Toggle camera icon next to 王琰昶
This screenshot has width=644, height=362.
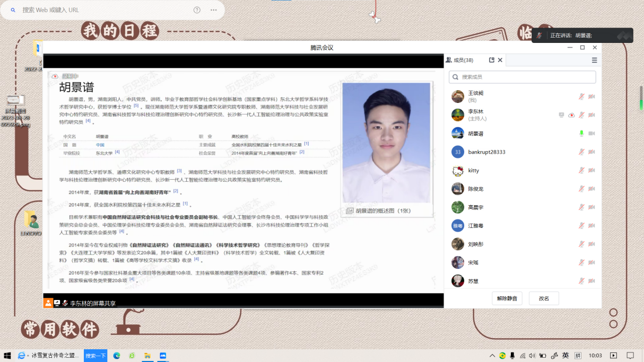click(x=591, y=96)
